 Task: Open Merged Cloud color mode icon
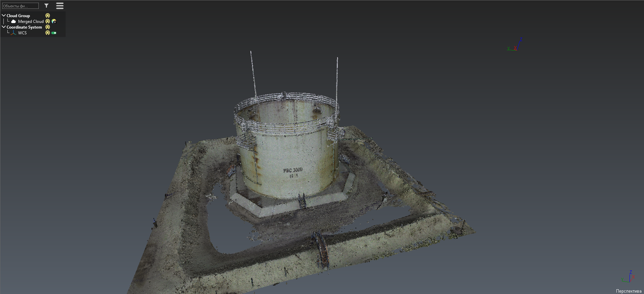point(54,21)
